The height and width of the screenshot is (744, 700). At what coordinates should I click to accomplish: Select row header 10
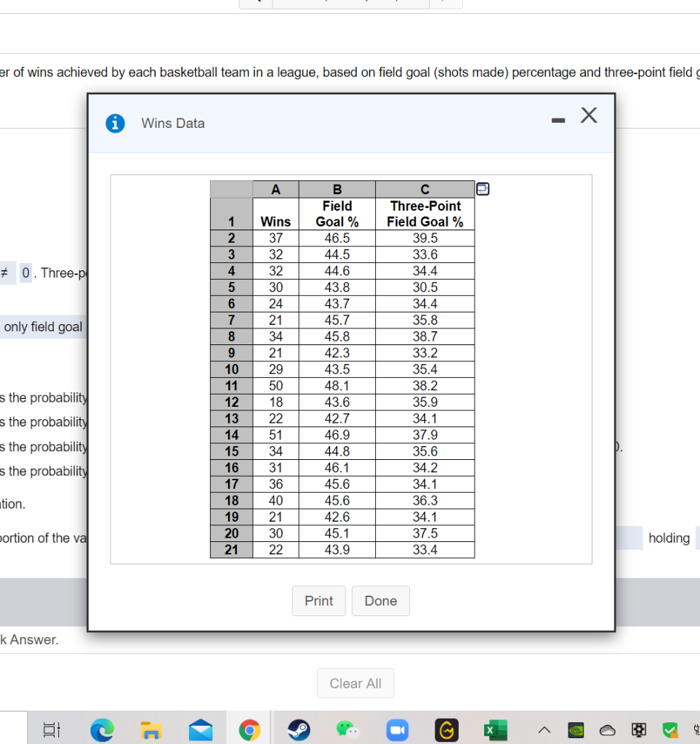pyautogui.click(x=232, y=370)
